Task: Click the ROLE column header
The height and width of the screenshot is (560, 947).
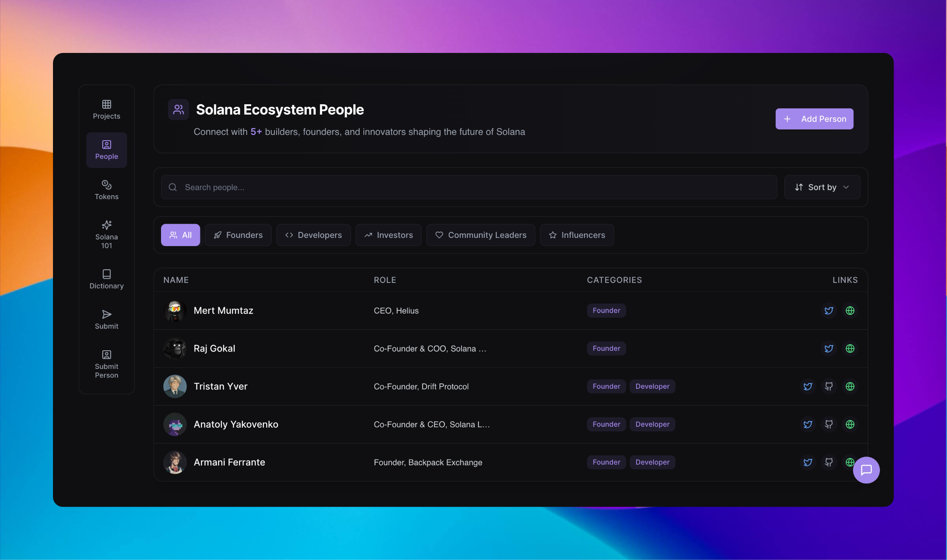Action: coord(385,280)
